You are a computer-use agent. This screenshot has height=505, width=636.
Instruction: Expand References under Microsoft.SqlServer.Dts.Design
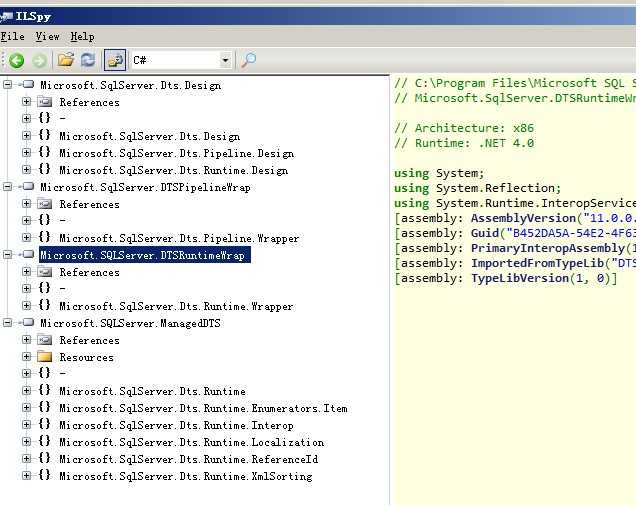point(27,101)
